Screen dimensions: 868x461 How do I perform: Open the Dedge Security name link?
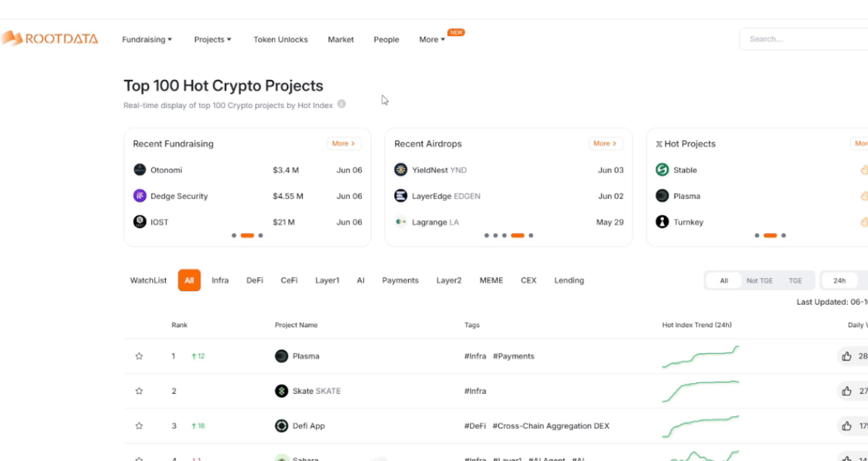[179, 196]
